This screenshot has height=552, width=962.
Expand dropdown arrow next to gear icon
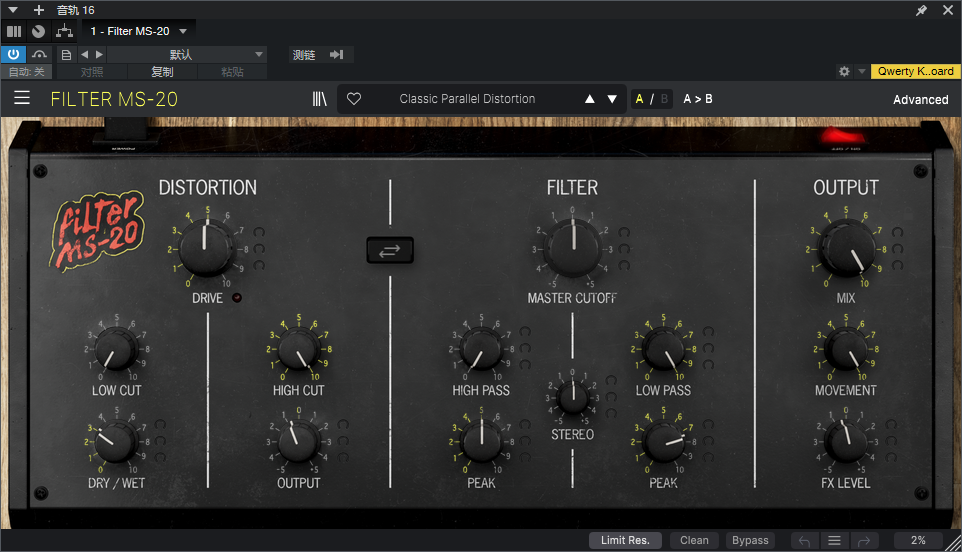coord(861,71)
